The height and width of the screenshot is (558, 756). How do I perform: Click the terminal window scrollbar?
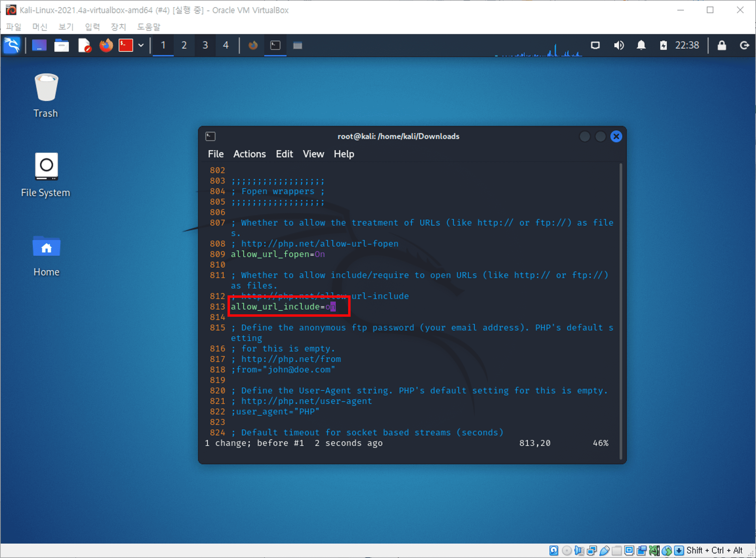622,304
